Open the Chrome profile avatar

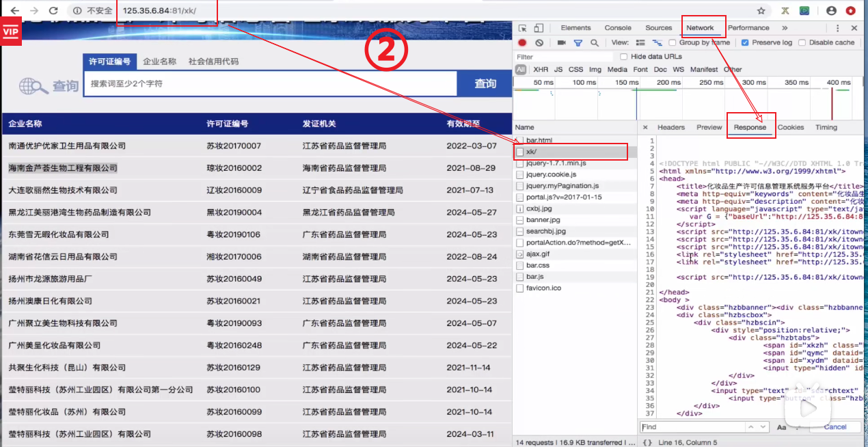[x=832, y=11]
